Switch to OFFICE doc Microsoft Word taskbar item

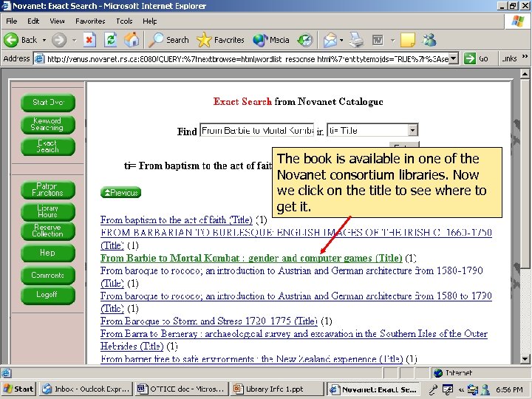coord(181,389)
